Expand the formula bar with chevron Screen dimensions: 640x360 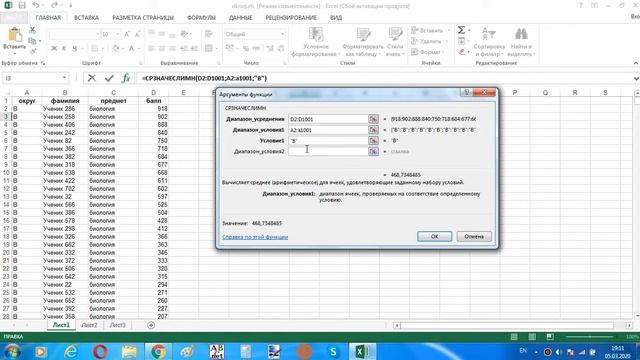pyautogui.click(x=636, y=78)
